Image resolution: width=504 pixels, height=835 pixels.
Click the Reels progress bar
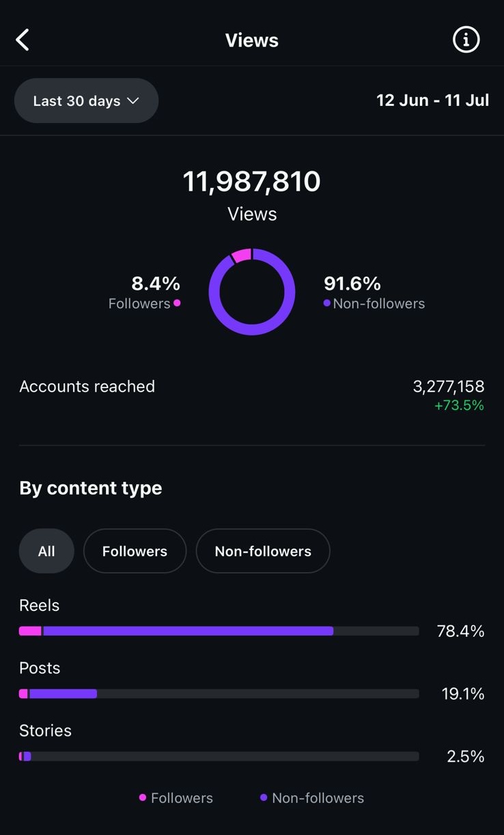[x=219, y=631]
